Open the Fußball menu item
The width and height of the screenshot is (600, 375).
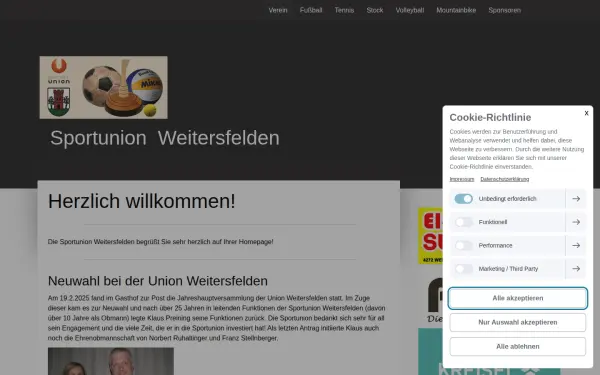[x=311, y=10]
